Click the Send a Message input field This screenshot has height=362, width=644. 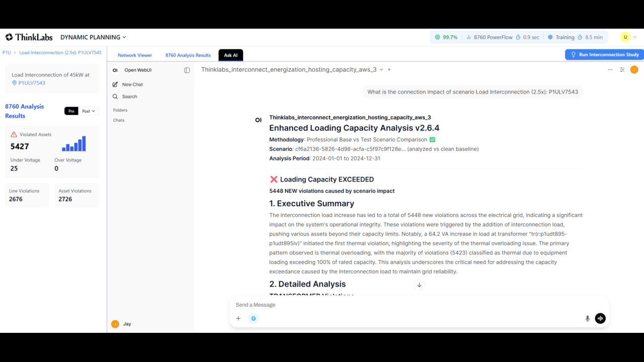pyautogui.click(x=419, y=305)
